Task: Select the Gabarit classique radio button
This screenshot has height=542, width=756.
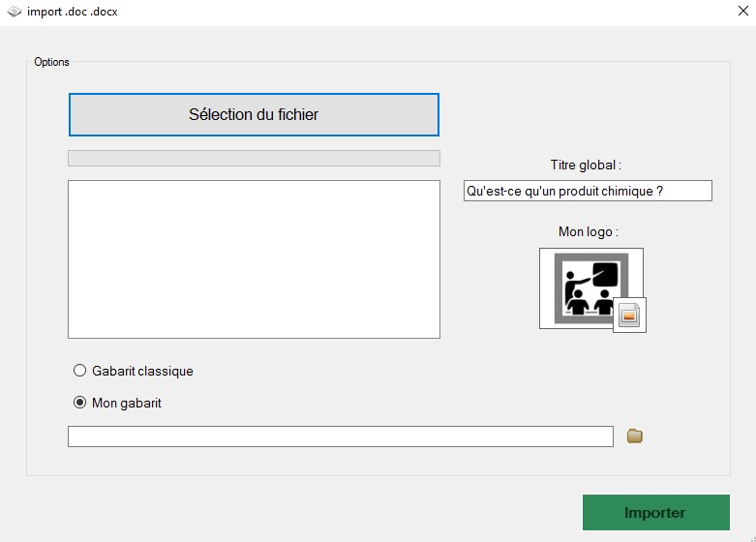Action: tap(80, 371)
